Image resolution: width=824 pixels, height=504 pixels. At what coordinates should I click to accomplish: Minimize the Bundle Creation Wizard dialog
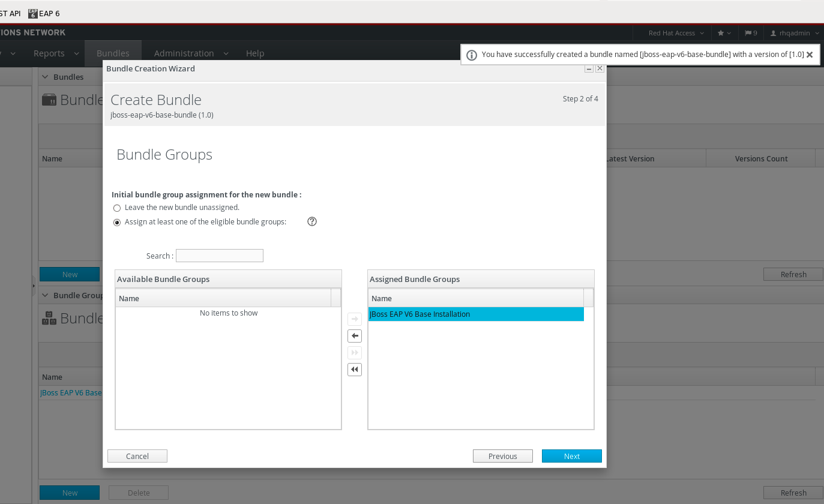pyautogui.click(x=589, y=69)
